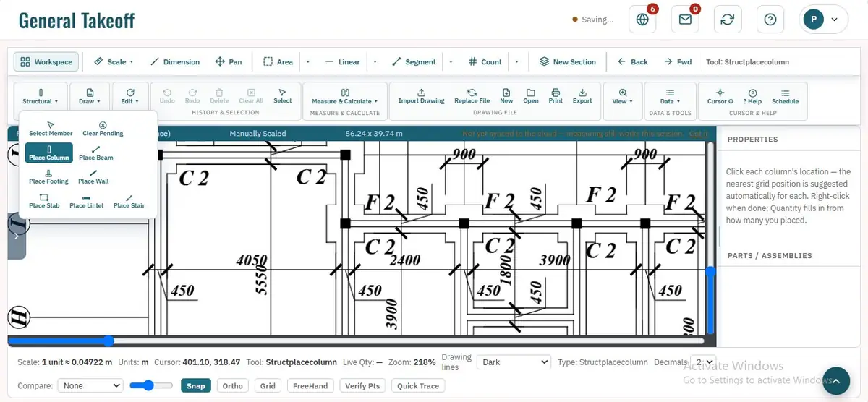
Task: Create a New drawing file
Action: [506, 96]
